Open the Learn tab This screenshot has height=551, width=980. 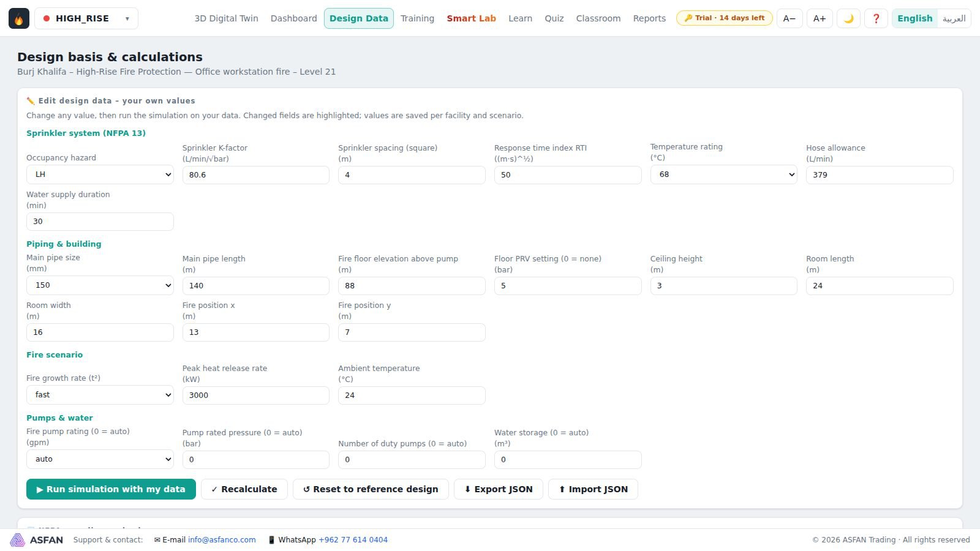click(520, 18)
